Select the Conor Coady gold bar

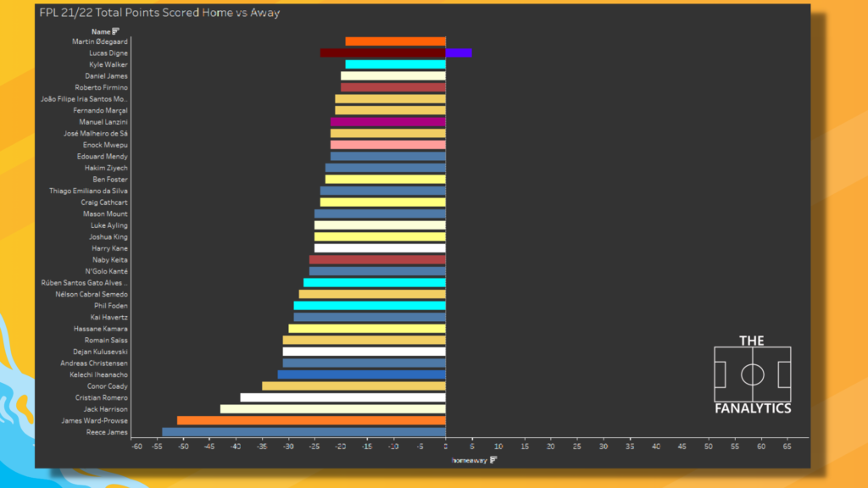[353, 386]
